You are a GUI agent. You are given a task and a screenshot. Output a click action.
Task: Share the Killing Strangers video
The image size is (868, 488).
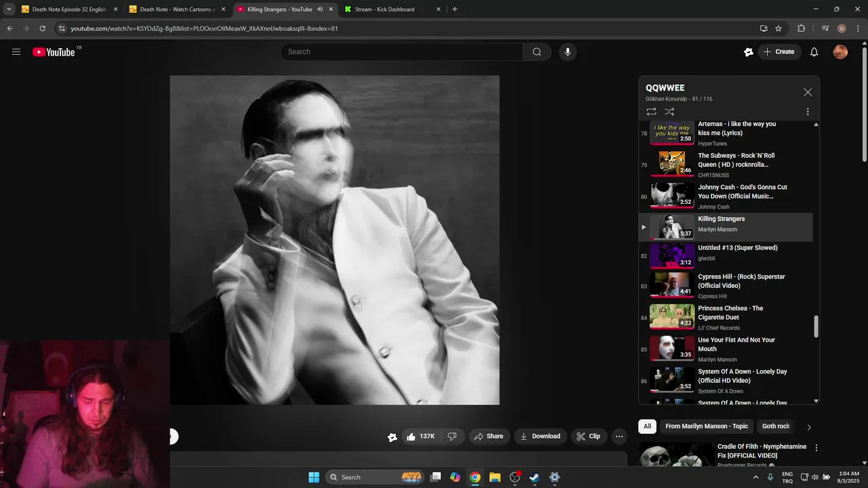click(488, 436)
